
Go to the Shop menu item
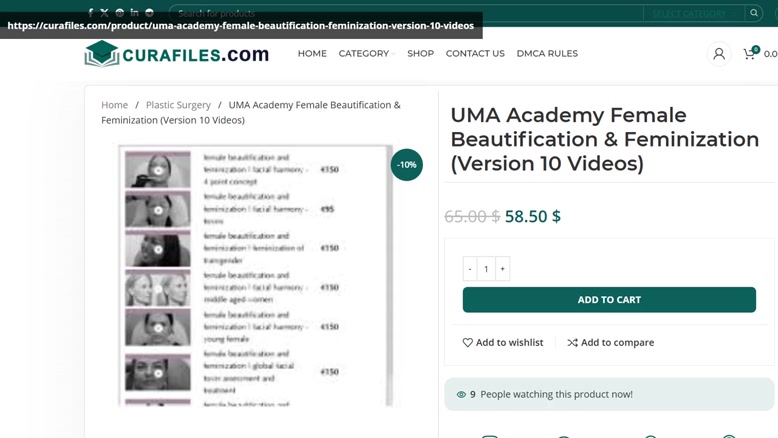(x=420, y=54)
